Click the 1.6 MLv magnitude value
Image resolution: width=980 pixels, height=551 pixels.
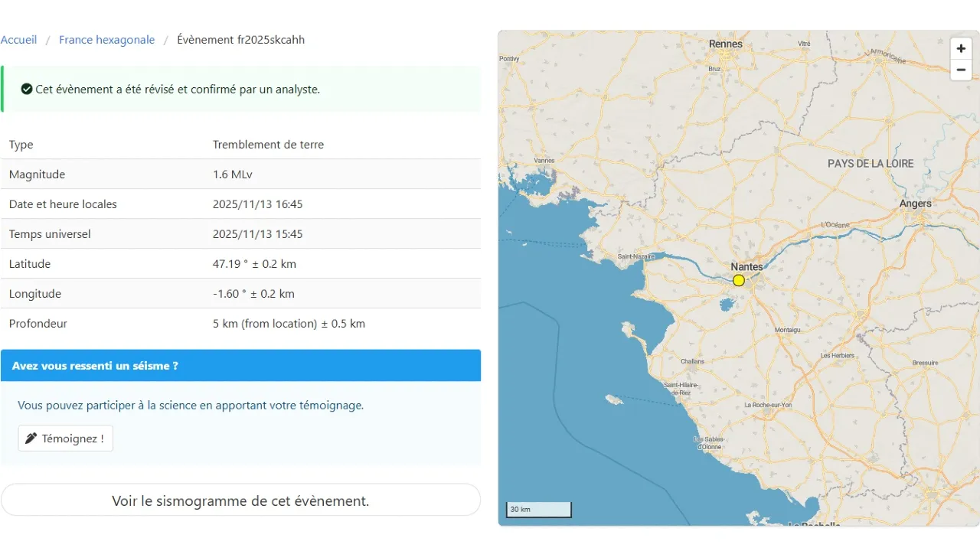tap(232, 174)
